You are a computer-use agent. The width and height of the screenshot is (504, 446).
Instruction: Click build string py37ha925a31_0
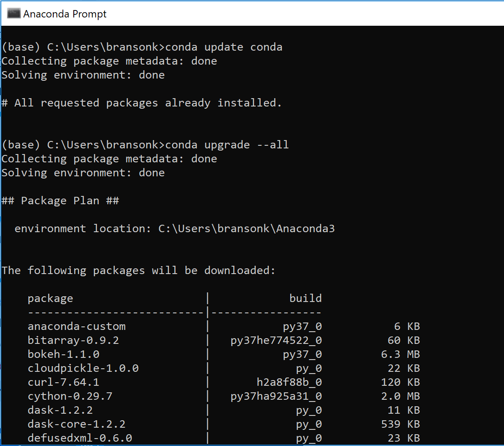276,397
